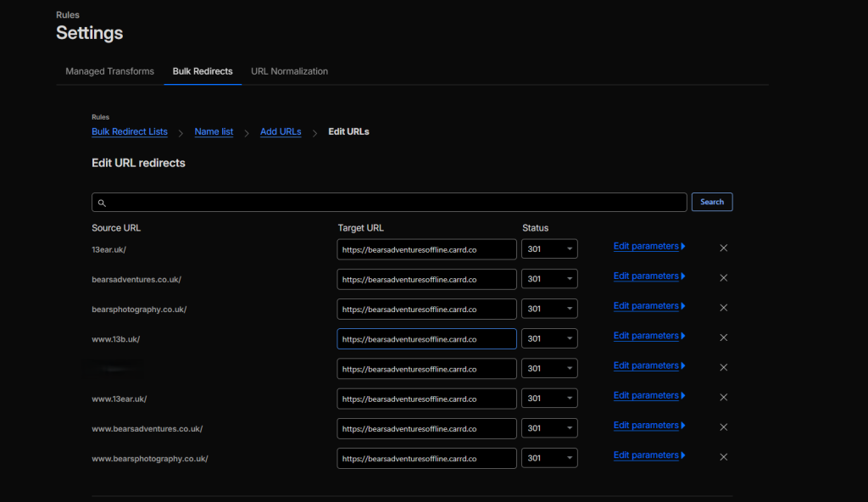Remove the bearsadventures.co.uk/ redirect with X
The image size is (868, 502).
[x=723, y=277]
